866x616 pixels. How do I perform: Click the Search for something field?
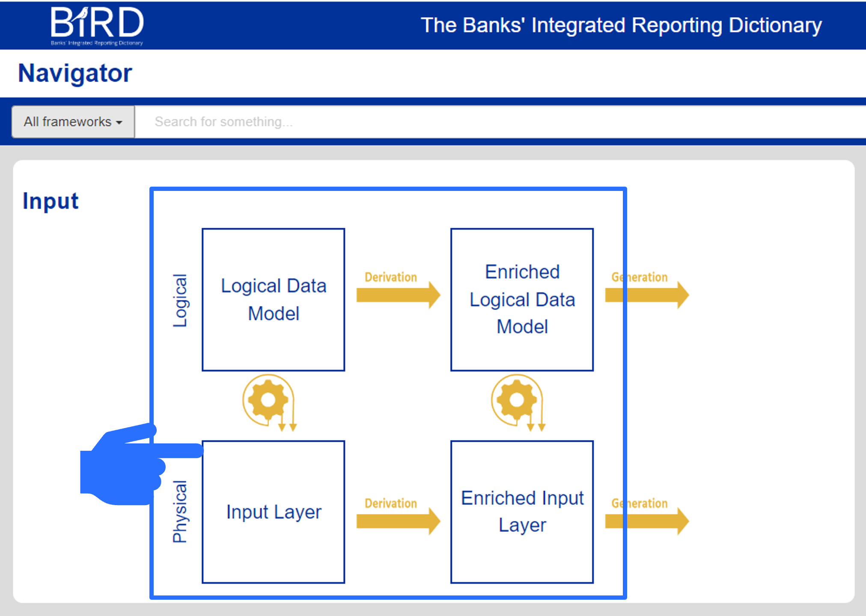tap(471, 122)
